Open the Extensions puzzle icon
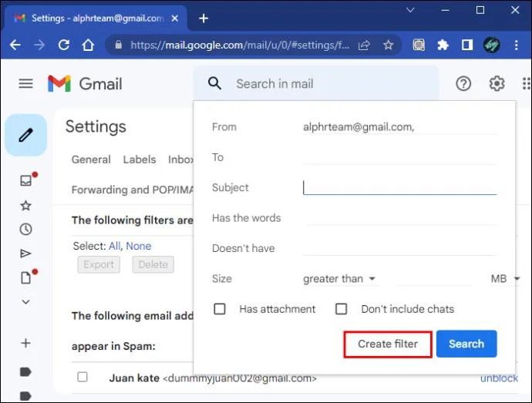This screenshot has width=532, height=403. click(443, 45)
